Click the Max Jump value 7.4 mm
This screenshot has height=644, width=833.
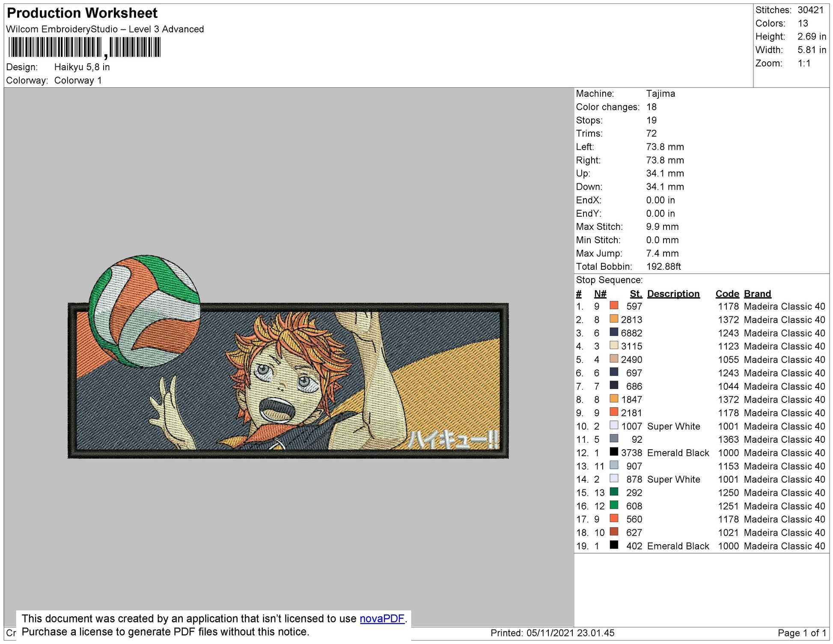tap(662, 253)
